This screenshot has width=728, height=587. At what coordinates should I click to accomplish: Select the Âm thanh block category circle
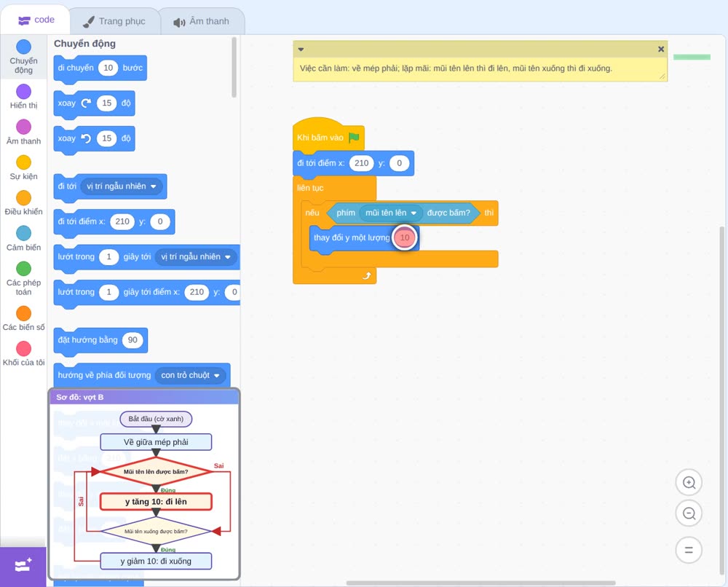tap(23, 127)
